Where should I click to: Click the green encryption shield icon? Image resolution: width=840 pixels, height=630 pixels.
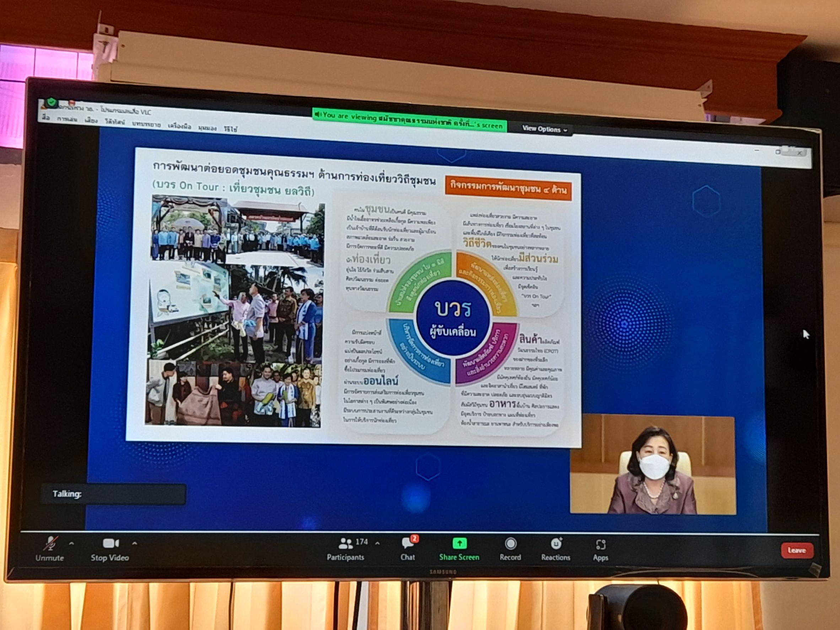[52, 102]
